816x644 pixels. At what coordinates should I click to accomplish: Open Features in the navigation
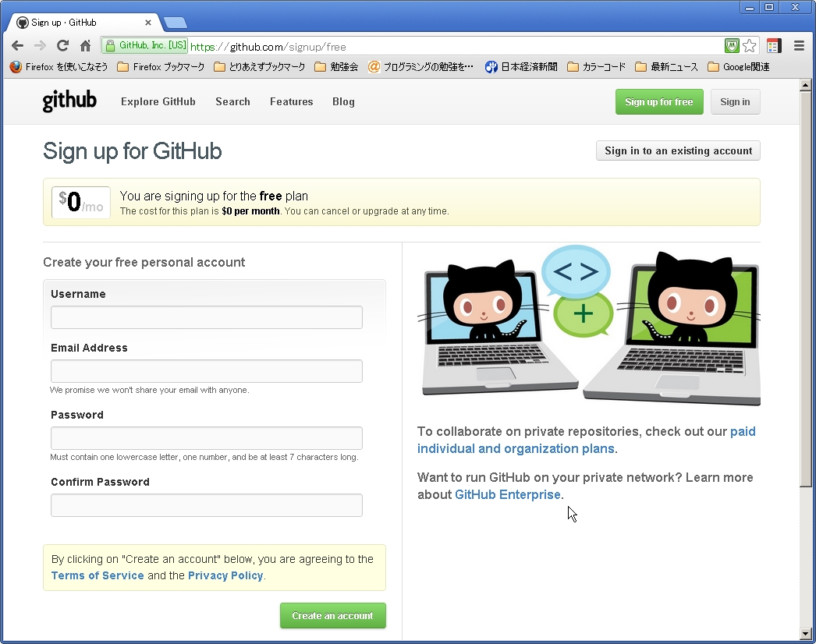tap(292, 101)
